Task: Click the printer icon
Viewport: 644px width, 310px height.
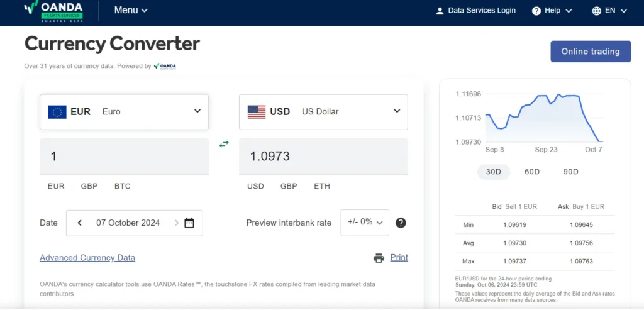Action: tap(379, 258)
